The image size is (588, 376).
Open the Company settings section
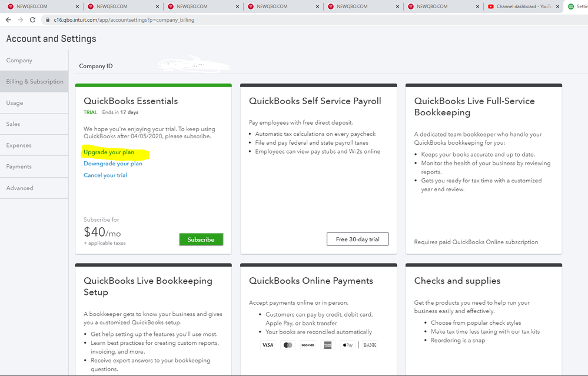pos(34,61)
